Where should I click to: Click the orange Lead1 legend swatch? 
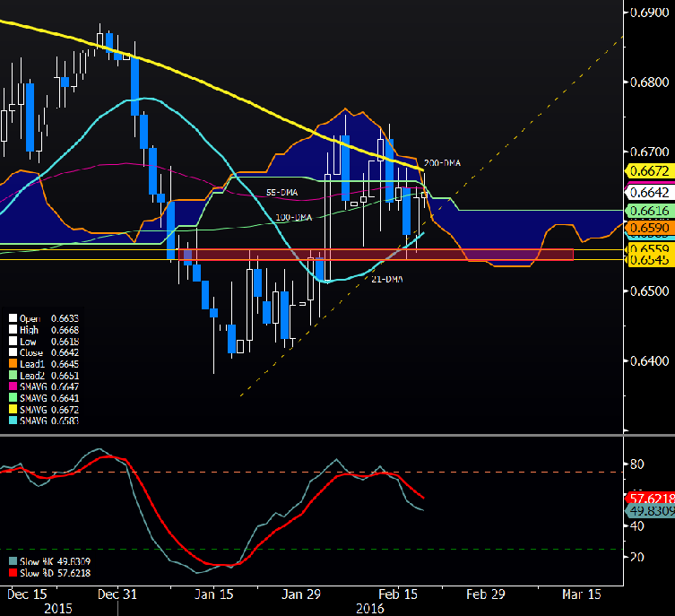[x=13, y=364]
